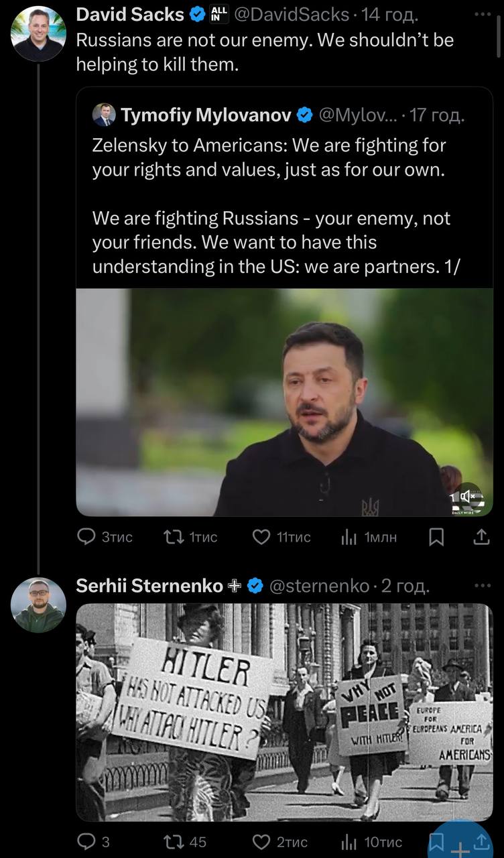Open the more options menu on Sternenko's reply
The image size is (504, 858).
482,585
